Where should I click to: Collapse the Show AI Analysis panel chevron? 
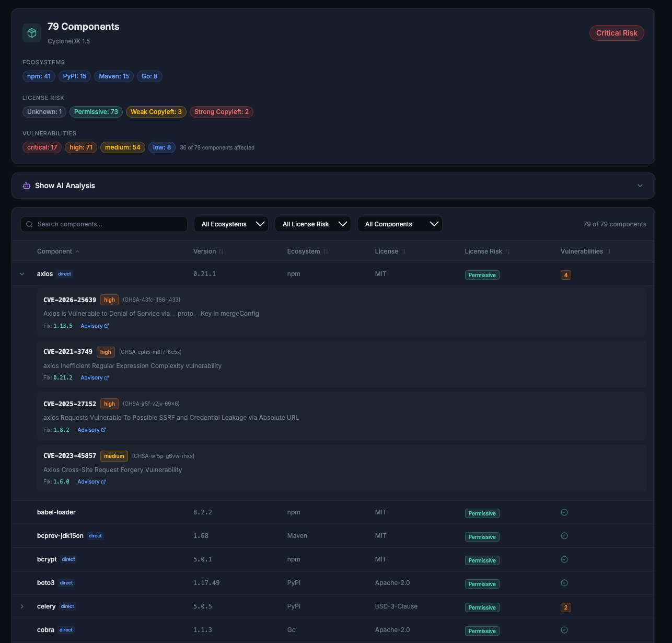640,186
